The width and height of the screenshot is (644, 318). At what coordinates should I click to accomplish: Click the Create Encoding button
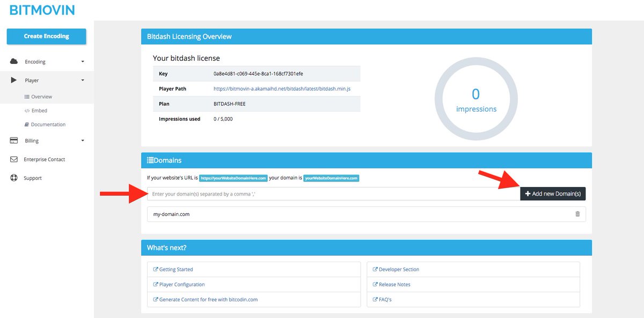click(x=46, y=37)
